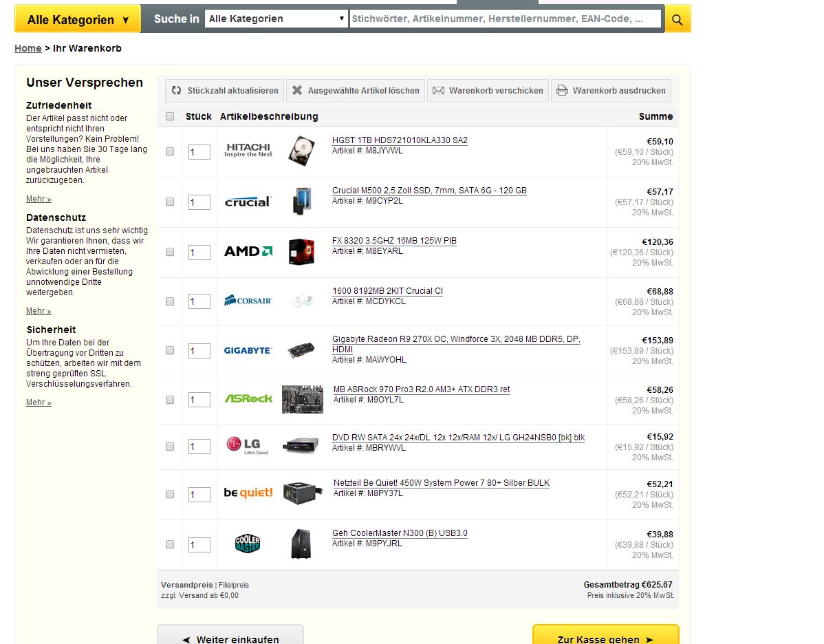Screen dimensions: 824x644
Task: Check the FX 8320 processor row
Action: point(170,252)
